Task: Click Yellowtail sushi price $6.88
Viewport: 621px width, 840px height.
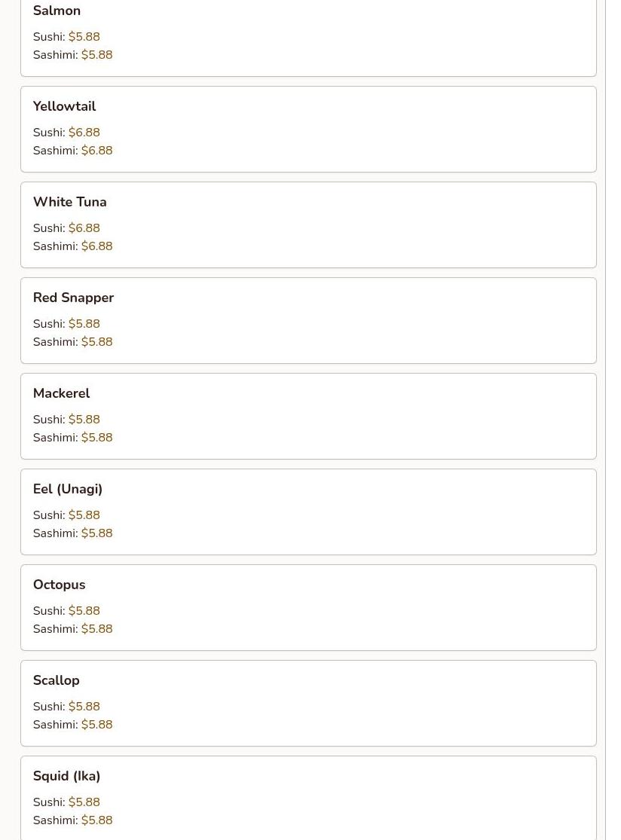Action: point(84,133)
